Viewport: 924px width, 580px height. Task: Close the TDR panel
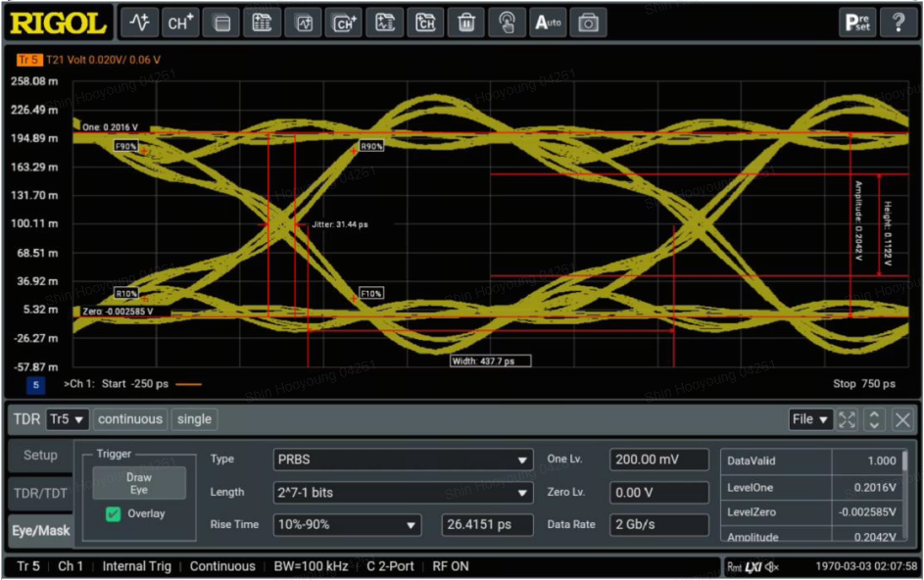tap(902, 419)
